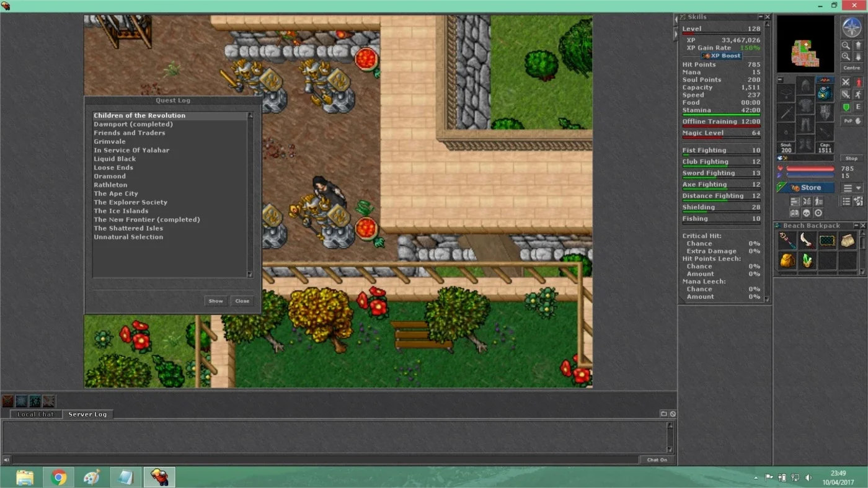The image size is (868, 488).
Task: Minimize the Beach Backpack panel
Action: pos(856,226)
